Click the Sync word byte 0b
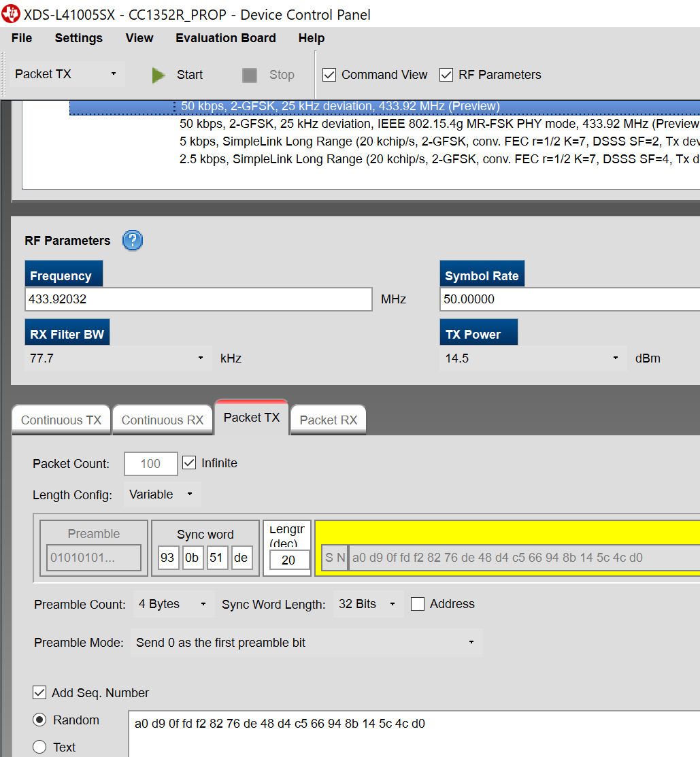 tap(192, 558)
